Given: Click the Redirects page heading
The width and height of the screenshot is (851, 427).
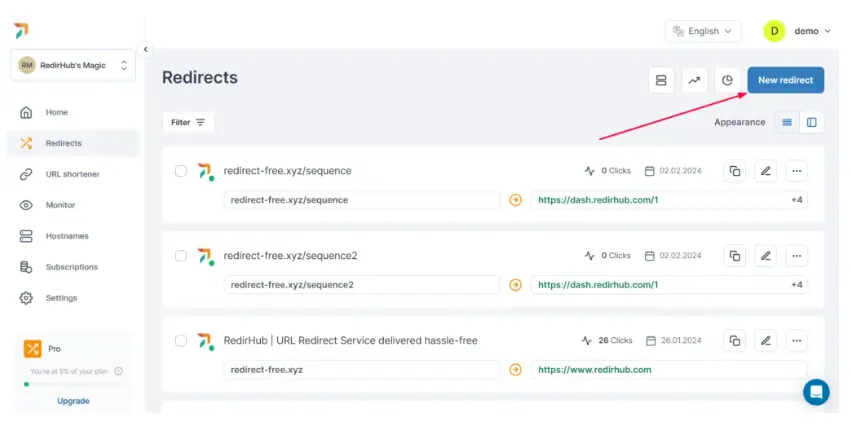Looking at the screenshot, I should point(200,78).
